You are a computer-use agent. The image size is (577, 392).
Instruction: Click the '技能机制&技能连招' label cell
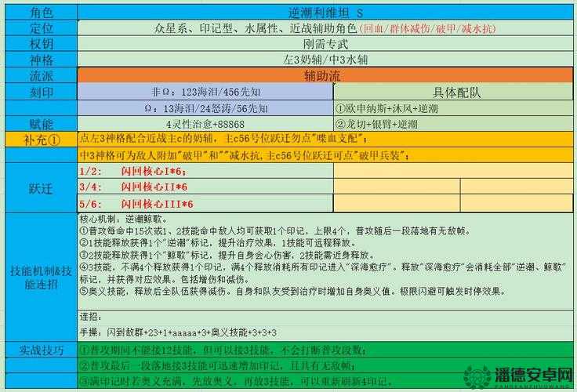(x=42, y=278)
